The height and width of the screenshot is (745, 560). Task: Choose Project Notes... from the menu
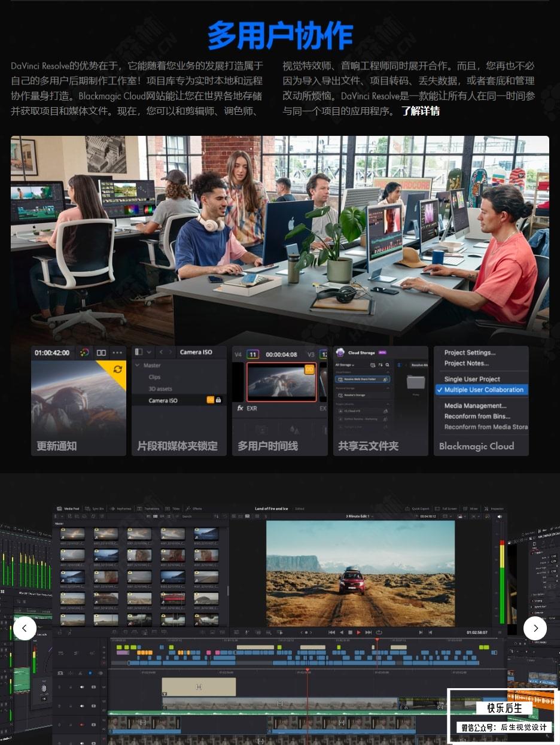(x=467, y=363)
